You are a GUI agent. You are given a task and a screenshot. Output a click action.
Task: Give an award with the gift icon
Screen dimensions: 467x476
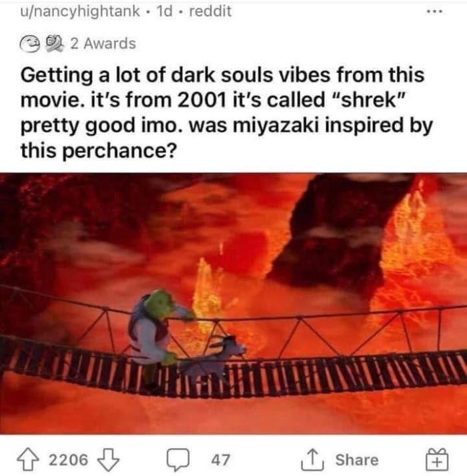(x=437, y=459)
